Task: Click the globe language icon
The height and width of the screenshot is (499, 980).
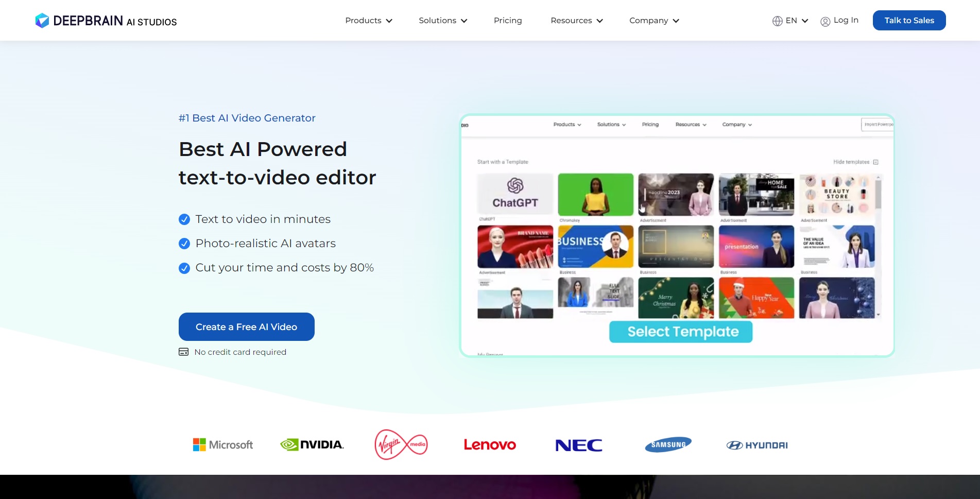Action: tap(777, 21)
